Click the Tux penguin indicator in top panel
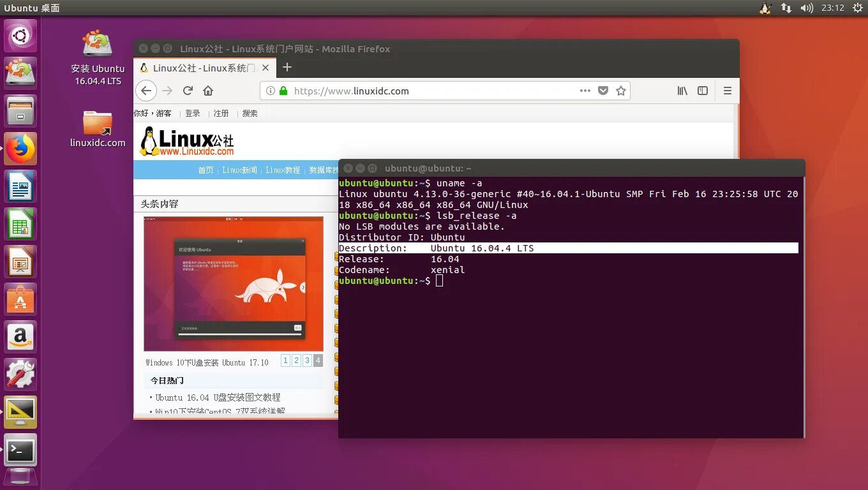868x490 pixels. tap(765, 8)
